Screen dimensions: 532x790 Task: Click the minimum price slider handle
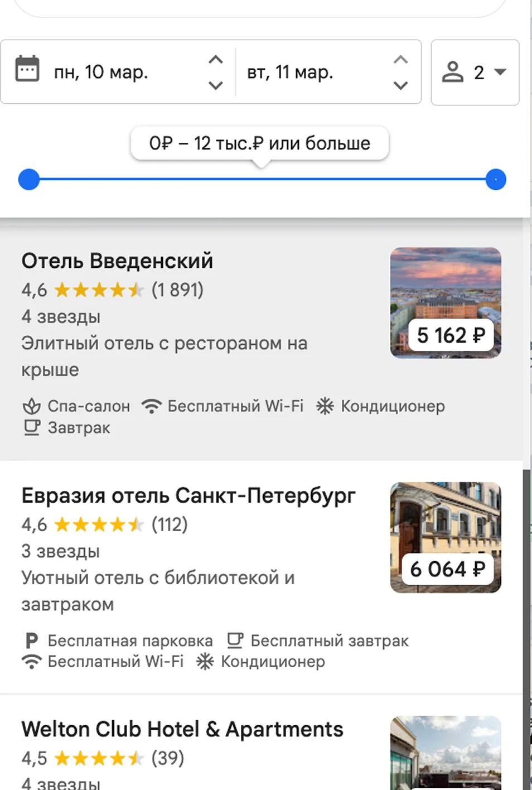29,180
